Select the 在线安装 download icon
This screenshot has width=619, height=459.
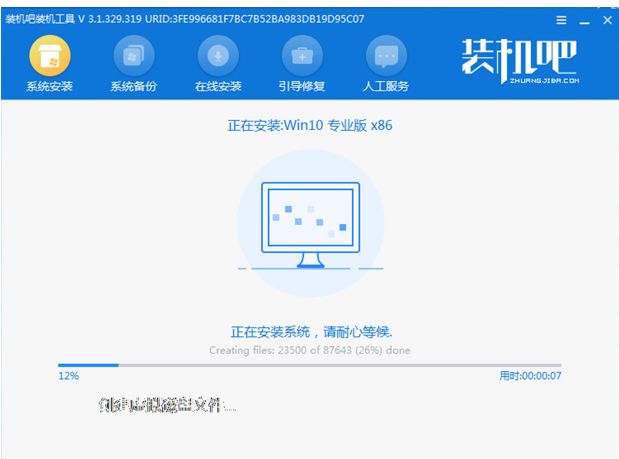pos(218,54)
